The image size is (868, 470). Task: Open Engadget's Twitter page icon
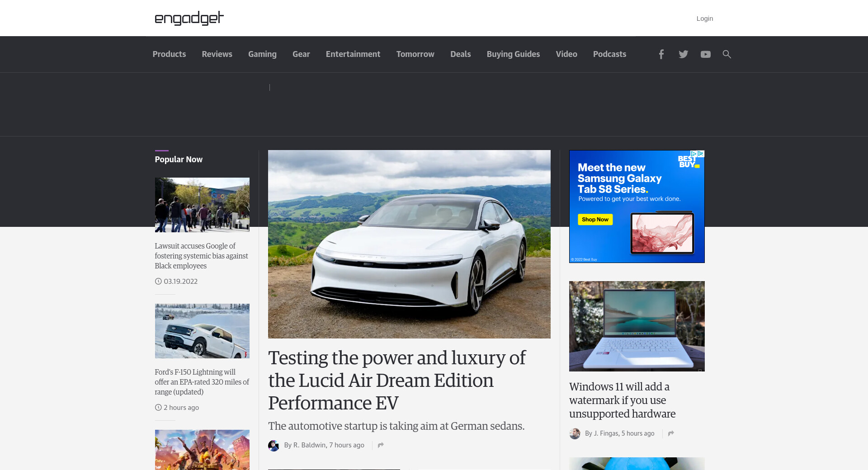(x=683, y=54)
